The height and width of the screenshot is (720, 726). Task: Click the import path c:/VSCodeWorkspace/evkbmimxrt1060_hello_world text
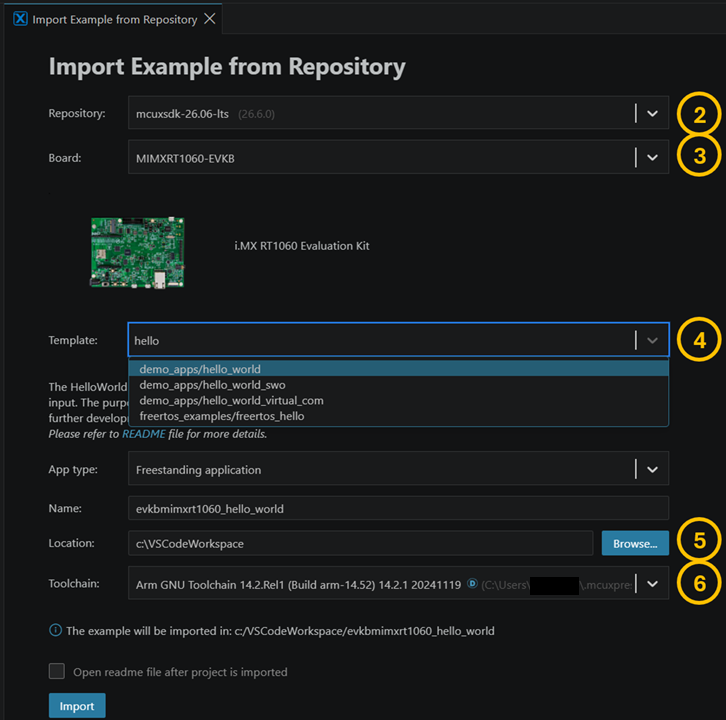click(x=364, y=631)
